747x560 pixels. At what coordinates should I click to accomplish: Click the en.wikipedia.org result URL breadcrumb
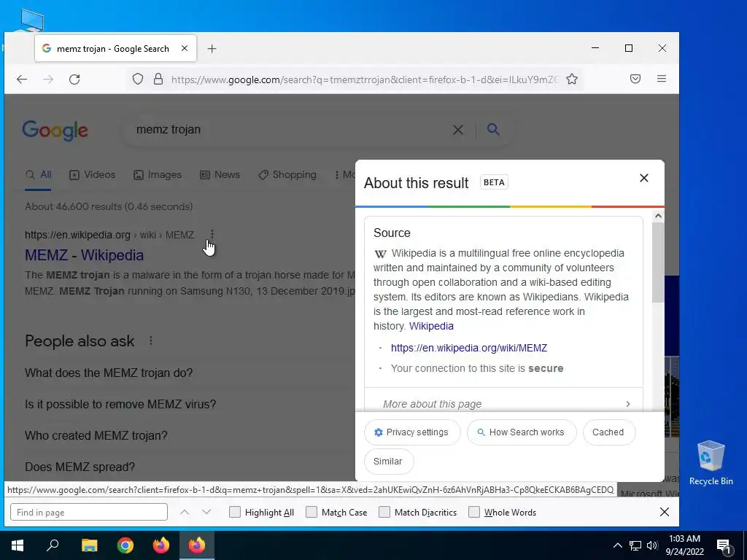click(109, 235)
